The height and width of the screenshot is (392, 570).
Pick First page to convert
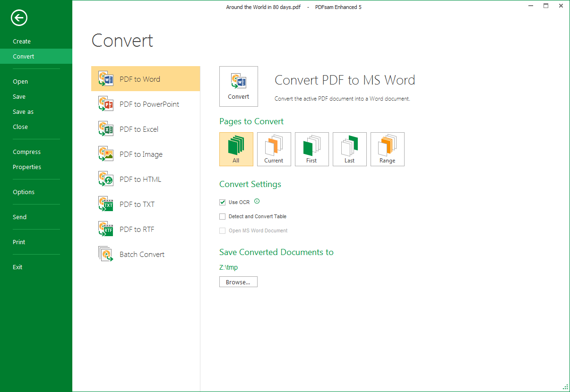(x=312, y=149)
